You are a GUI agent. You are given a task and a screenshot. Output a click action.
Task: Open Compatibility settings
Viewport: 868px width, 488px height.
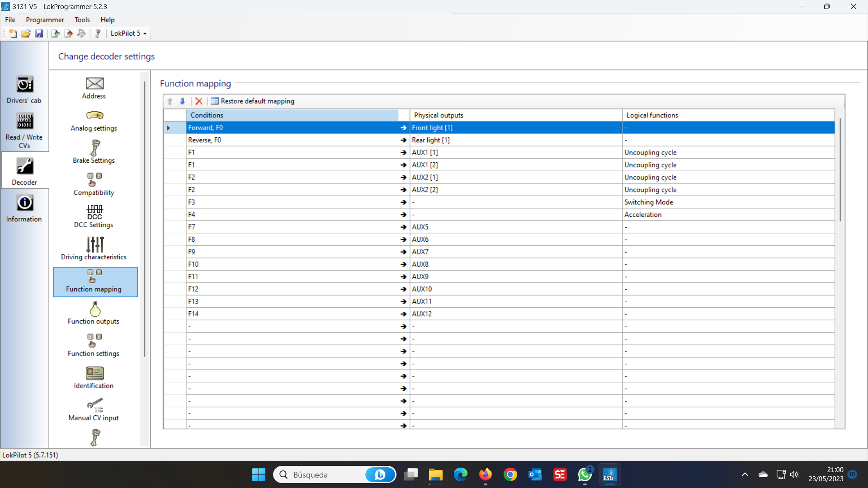[94, 185]
